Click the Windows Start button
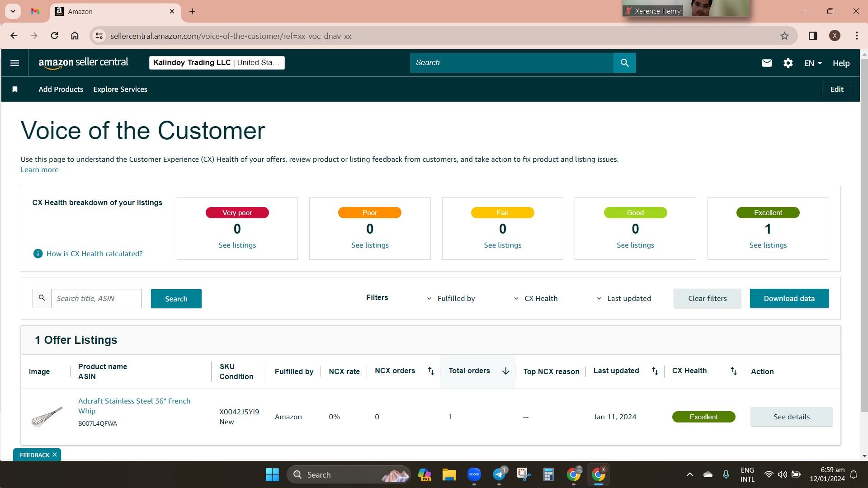 (x=272, y=474)
